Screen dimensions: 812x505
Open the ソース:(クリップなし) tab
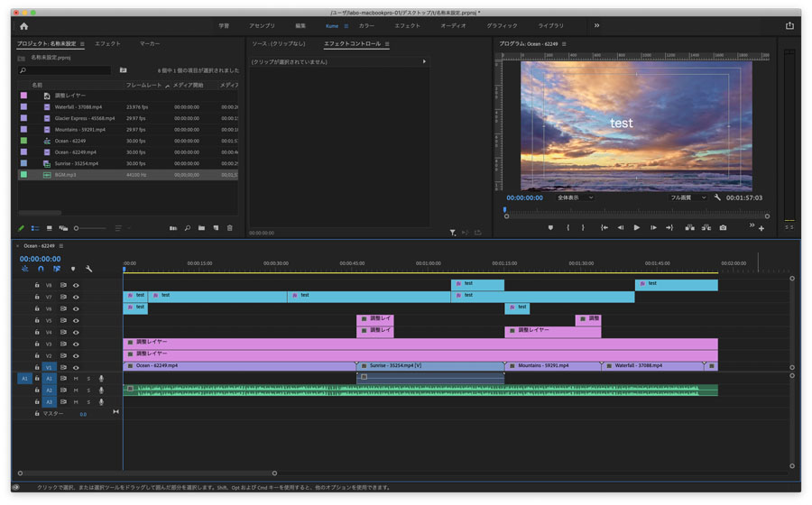point(279,44)
